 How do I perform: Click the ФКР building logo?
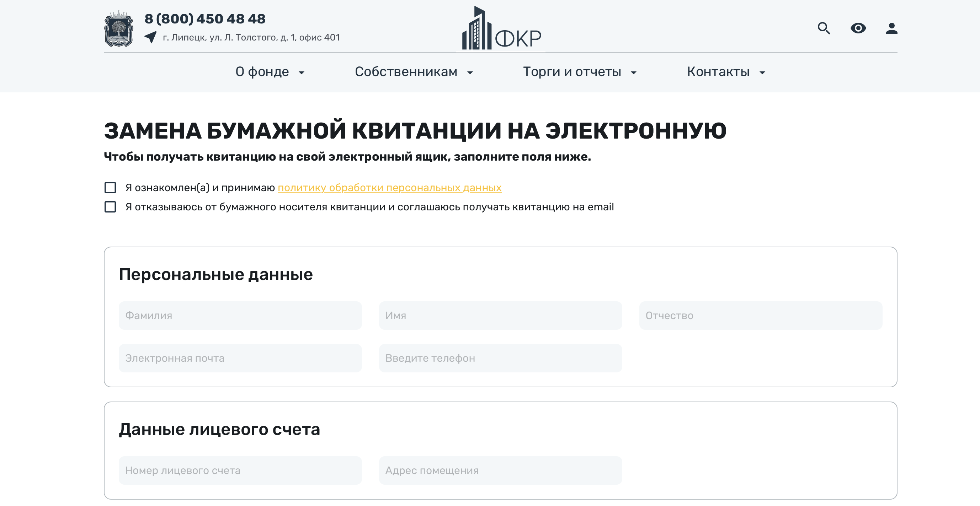pyautogui.click(x=501, y=29)
